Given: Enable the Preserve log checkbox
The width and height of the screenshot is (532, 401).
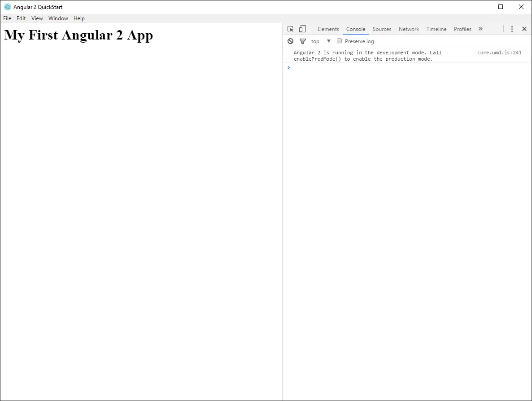Looking at the screenshot, I should (339, 41).
